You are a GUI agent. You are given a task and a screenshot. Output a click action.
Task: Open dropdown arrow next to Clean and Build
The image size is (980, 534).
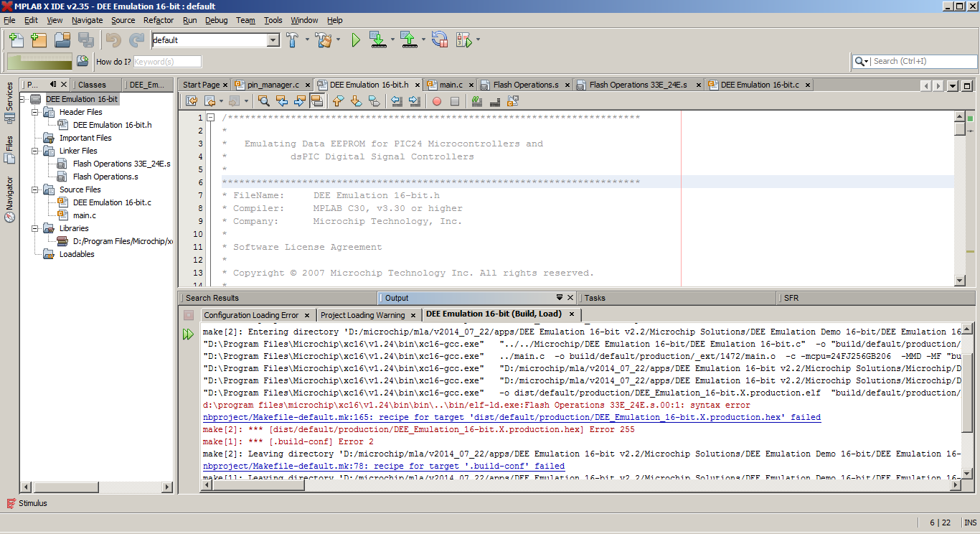(x=338, y=40)
